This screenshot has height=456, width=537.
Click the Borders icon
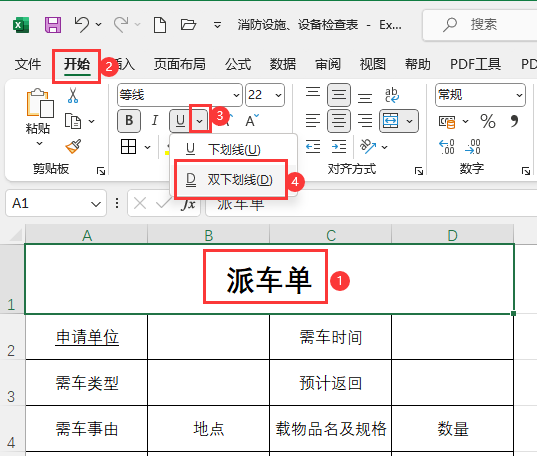tap(128, 147)
